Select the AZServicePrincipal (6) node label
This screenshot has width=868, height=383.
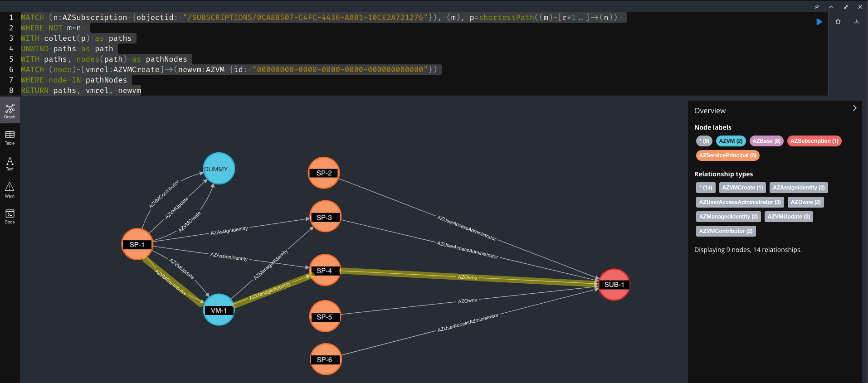[727, 155]
